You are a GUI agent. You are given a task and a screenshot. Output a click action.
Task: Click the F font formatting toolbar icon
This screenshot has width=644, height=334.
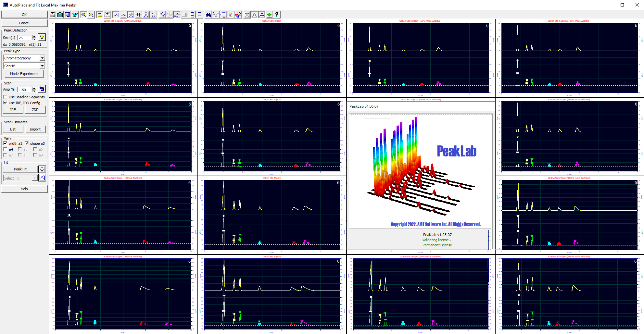point(230,14)
